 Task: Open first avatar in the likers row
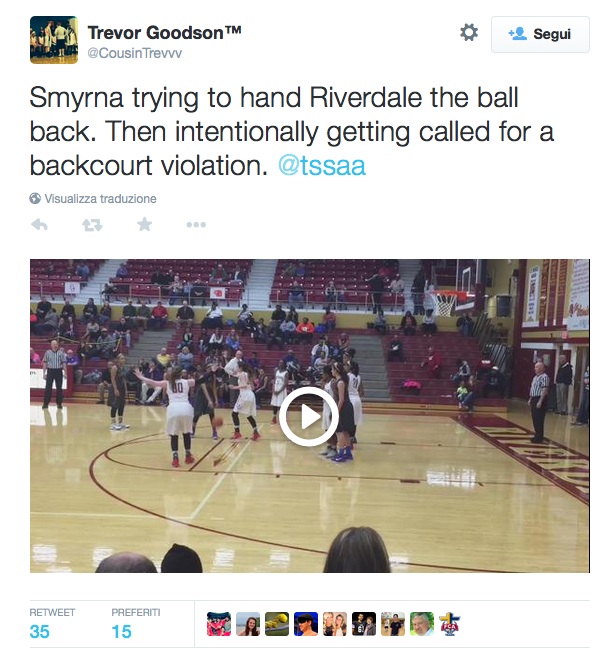tap(219, 624)
